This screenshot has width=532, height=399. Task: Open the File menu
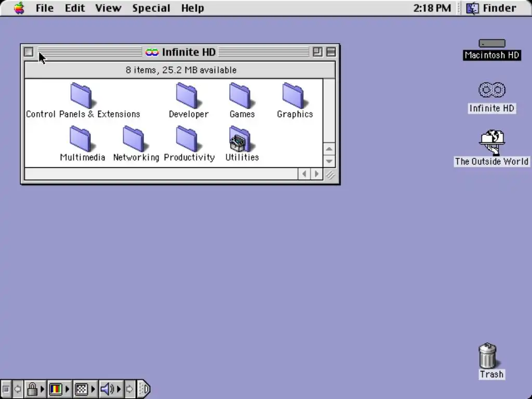pyautogui.click(x=45, y=8)
